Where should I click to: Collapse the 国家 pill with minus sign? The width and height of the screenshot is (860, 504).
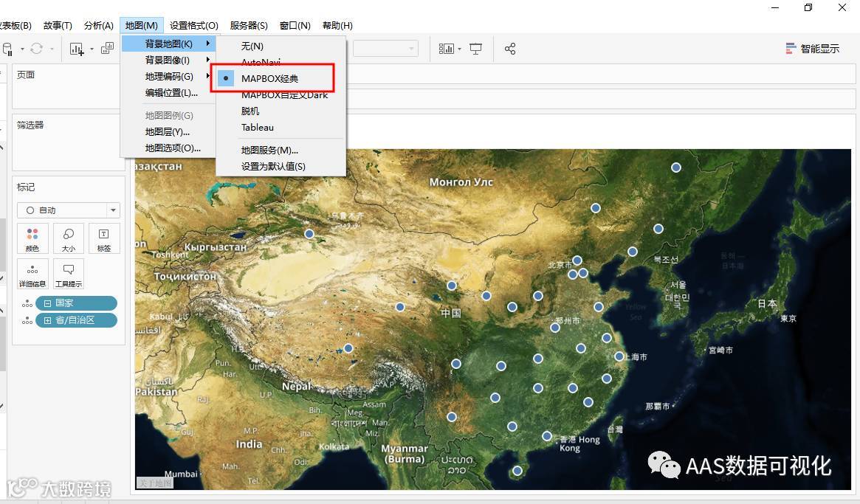(x=48, y=303)
